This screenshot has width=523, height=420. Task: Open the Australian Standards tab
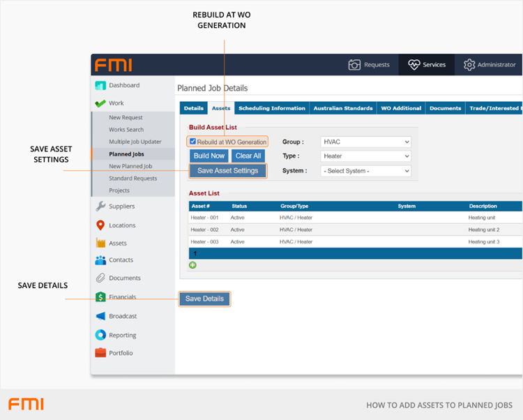click(342, 108)
